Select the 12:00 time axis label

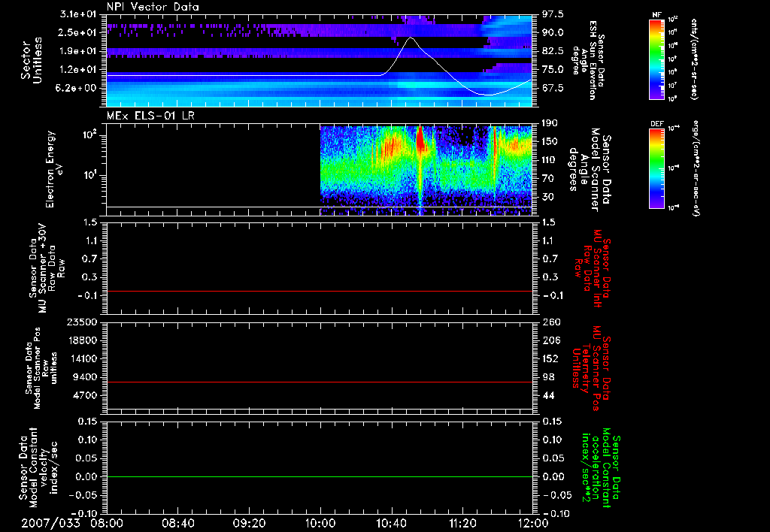coord(533,522)
